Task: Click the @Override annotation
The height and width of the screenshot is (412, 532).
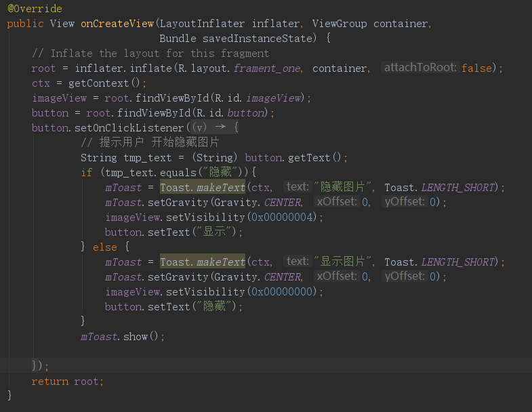Action: tap(35, 9)
